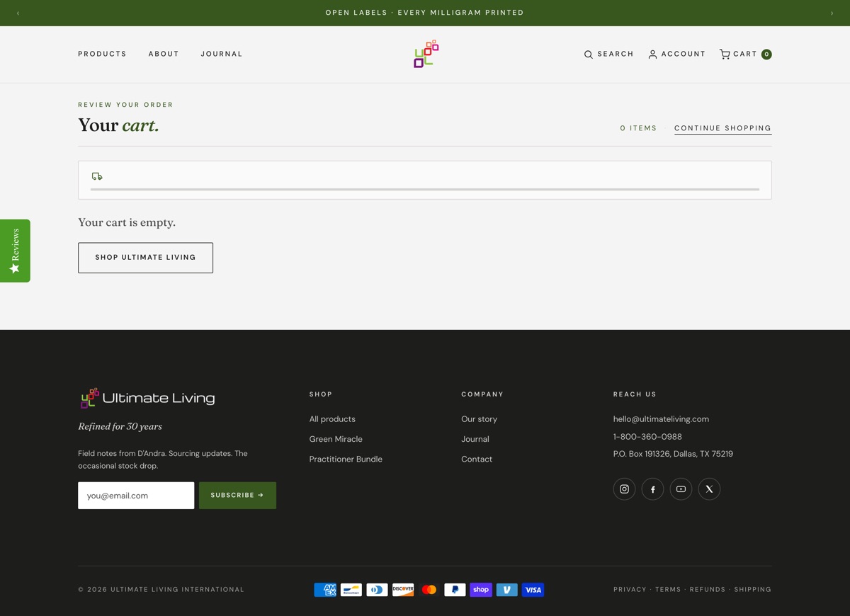The width and height of the screenshot is (850, 616).
Task: Open the Journal menu item
Action: tap(222, 54)
